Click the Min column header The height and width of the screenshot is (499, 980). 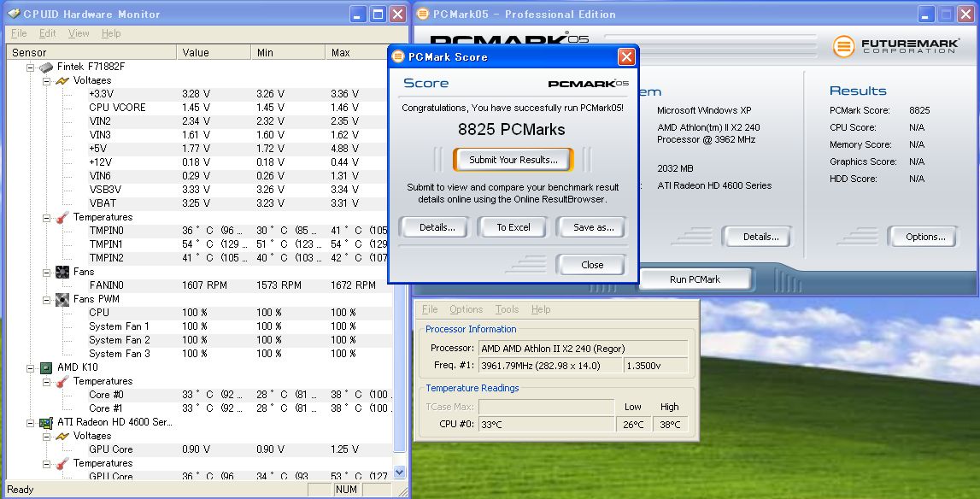click(288, 52)
